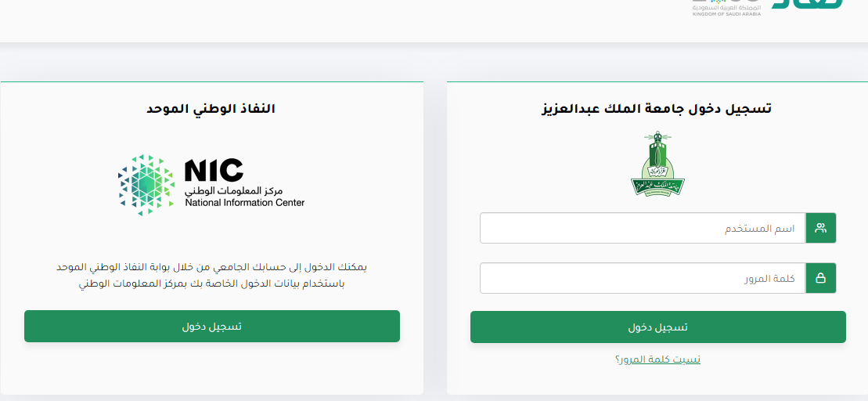
Task: Focus the password field كلمة المرور
Action: point(643,278)
